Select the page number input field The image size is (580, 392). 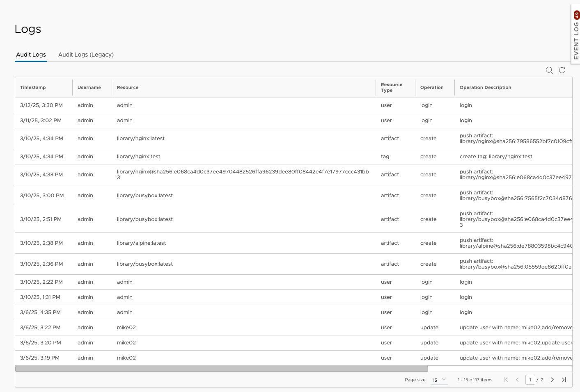click(530, 380)
